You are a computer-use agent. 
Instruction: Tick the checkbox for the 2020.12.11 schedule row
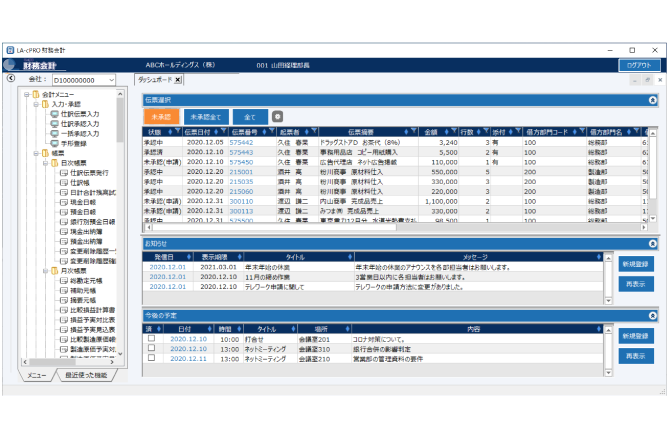(151, 358)
